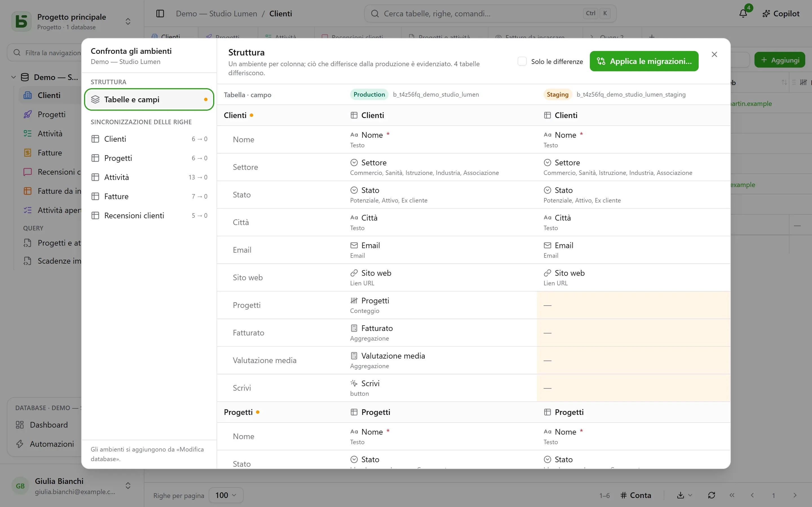
Task: Select Attività row sync item
Action: point(149,177)
